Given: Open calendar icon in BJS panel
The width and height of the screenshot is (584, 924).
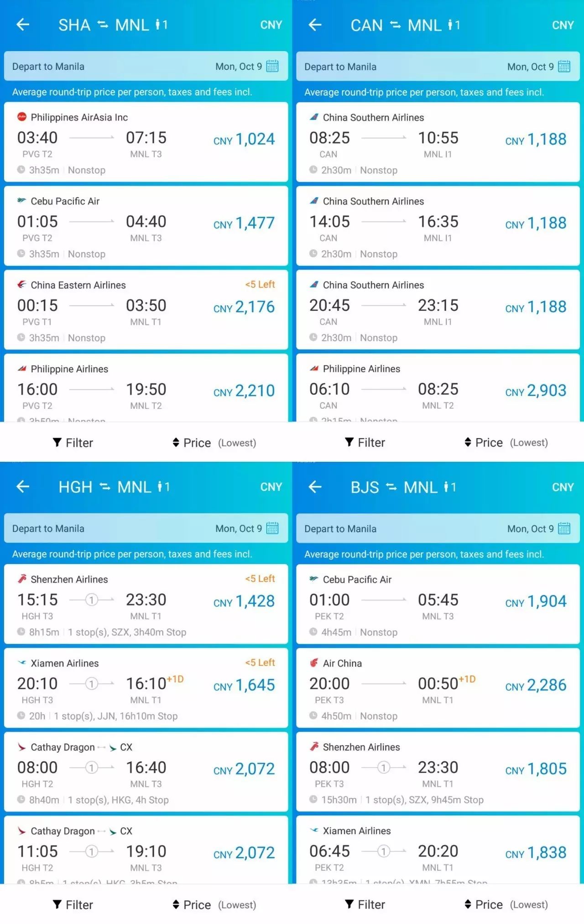Looking at the screenshot, I should (564, 529).
